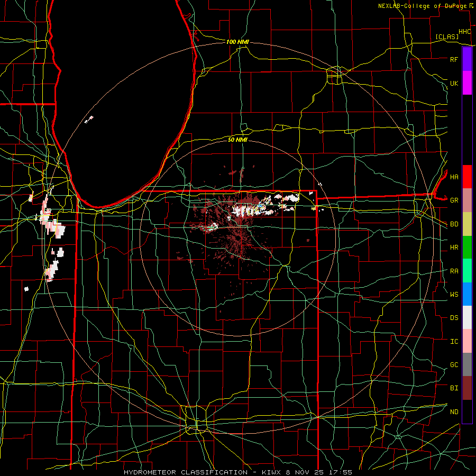Click the "HYDROMETEOR CLASSIFICATION" title text
Viewport: 476px width, 476px height.
[186, 472]
